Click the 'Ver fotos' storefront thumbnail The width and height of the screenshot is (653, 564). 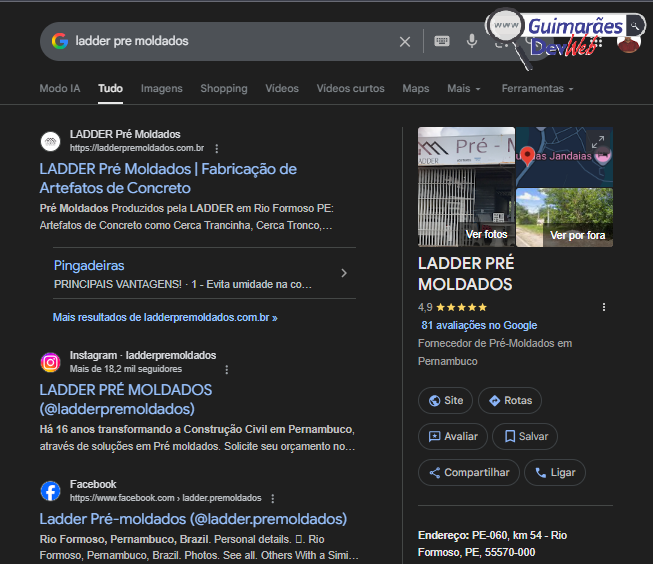[466, 187]
